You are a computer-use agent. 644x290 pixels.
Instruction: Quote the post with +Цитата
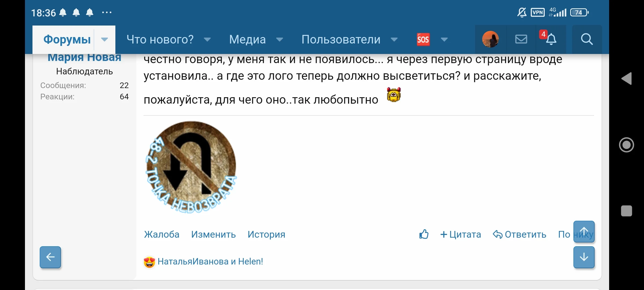click(460, 234)
